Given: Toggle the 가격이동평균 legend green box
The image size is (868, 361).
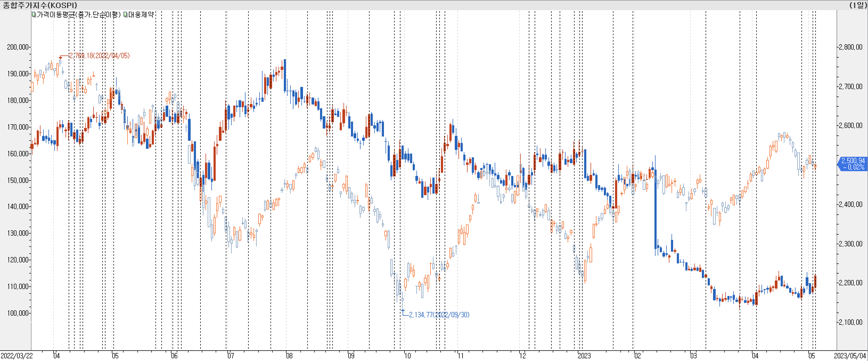Looking at the screenshot, I should pos(34,14).
